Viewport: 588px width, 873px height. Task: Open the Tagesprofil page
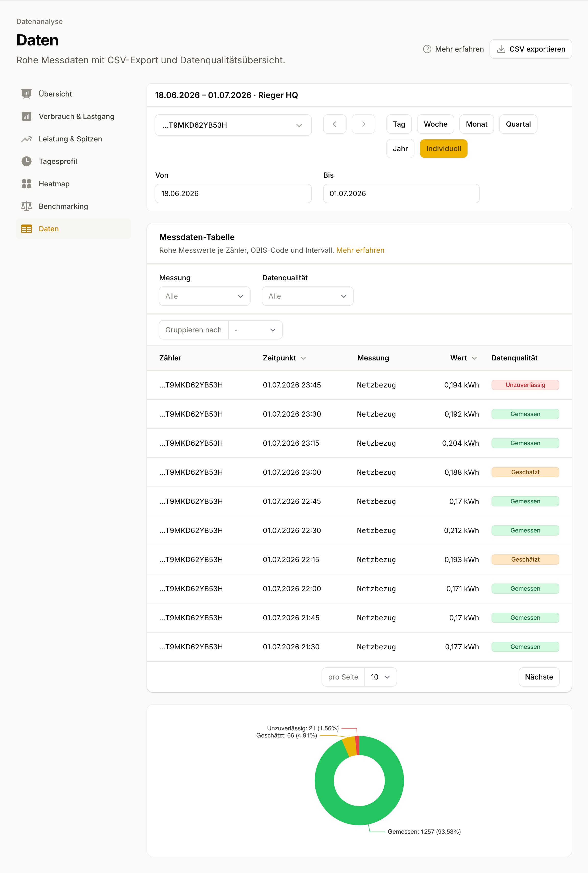(x=73, y=161)
